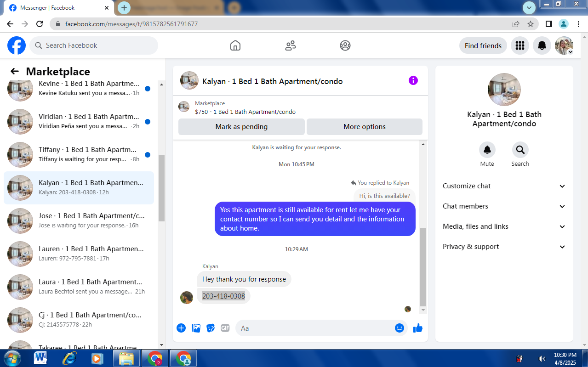Open the $750 Marketplace listing link
The image size is (588, 367).
pyautogui.click(x=245, y=112)
